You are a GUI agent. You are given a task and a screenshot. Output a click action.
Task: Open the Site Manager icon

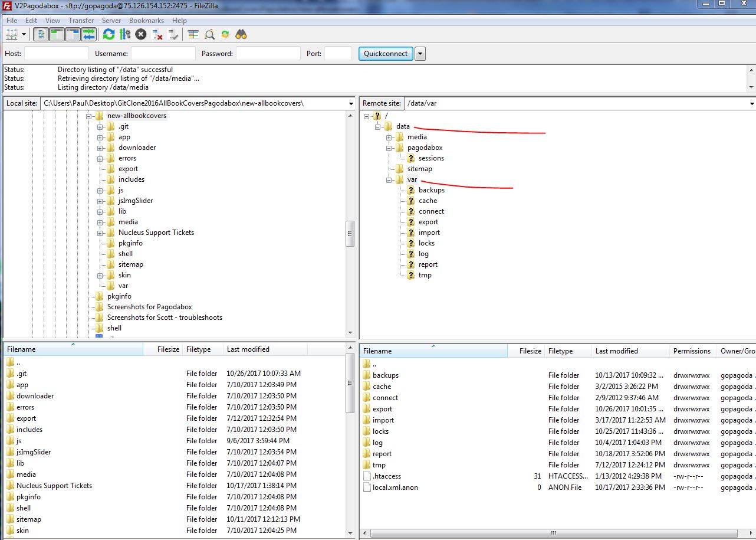[x=11, y=34]
